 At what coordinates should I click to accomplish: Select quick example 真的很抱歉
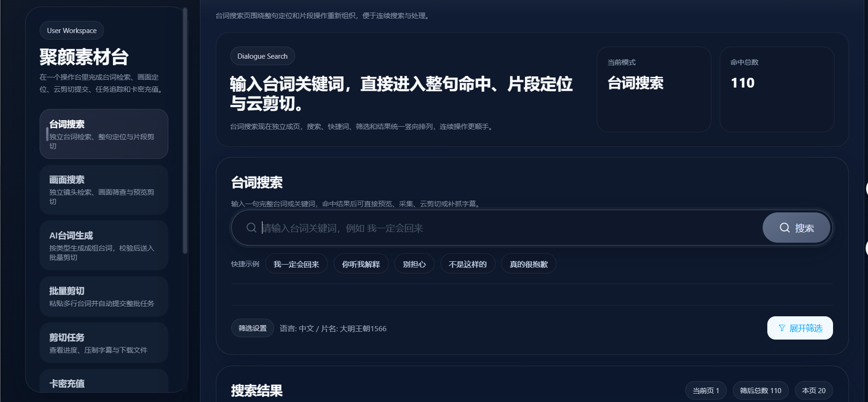pos(529,264)
